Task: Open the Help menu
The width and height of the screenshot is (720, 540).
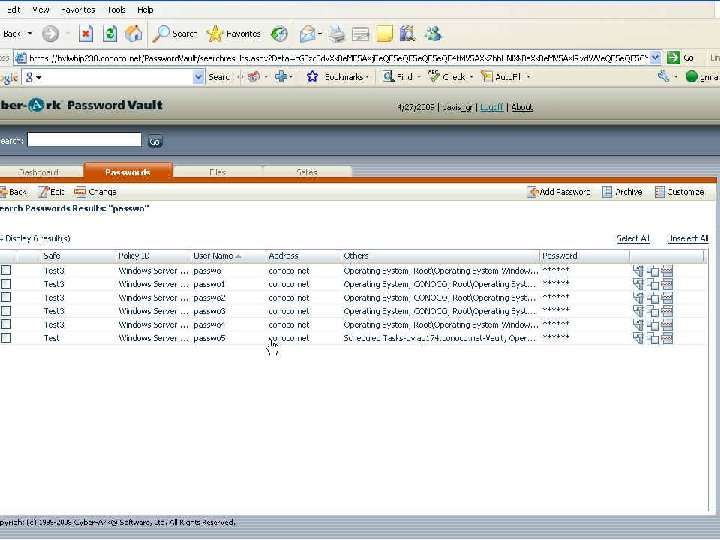Action: (x=145, y=10)
